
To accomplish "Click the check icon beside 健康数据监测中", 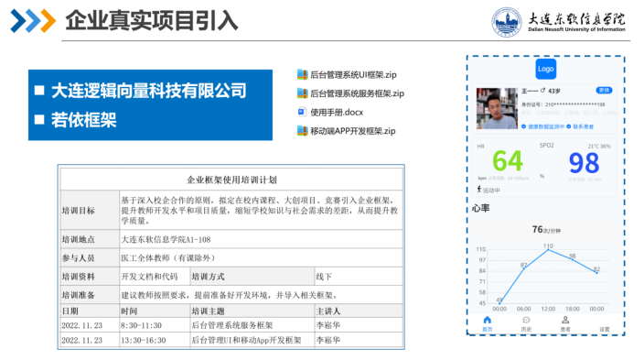I will click(x=523, y=126).
